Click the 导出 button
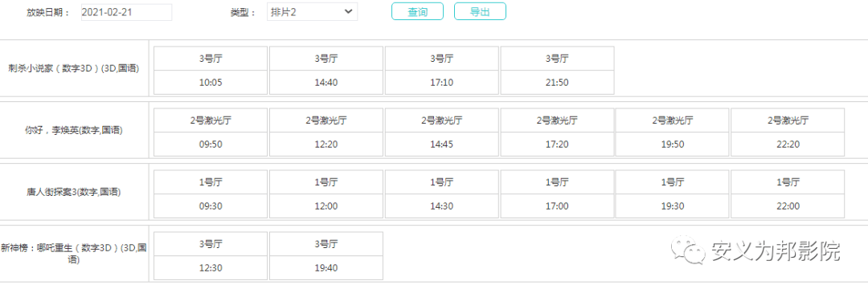868x289 pixels. pos(480,11)
